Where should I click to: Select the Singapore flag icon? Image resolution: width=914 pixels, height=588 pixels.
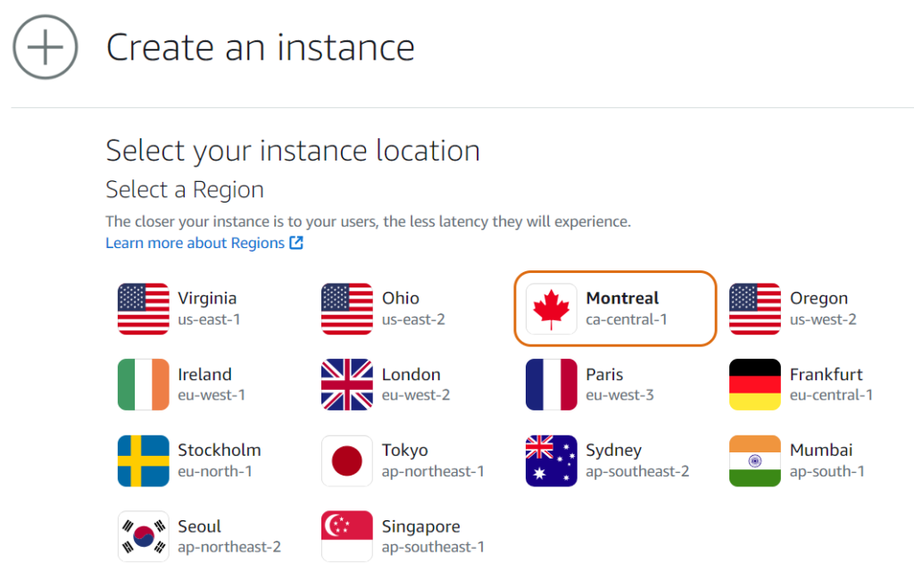pos(347,536)
